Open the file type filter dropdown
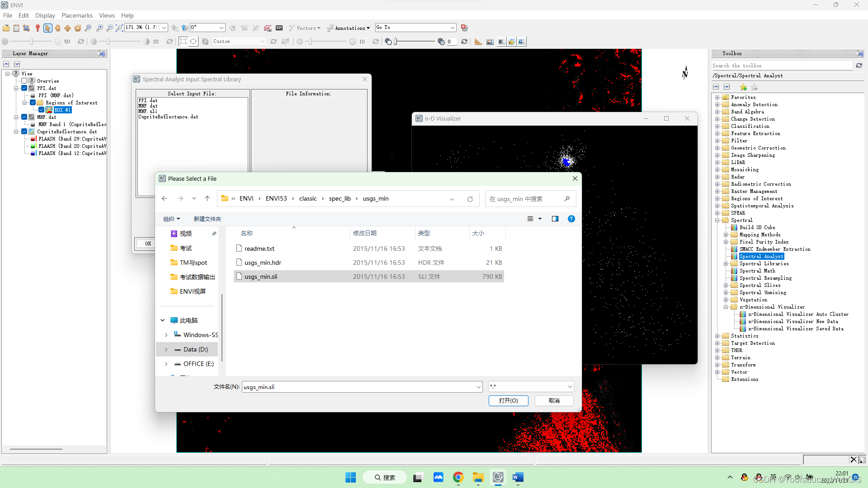868x488 pixels. click(x=570, y=387)
